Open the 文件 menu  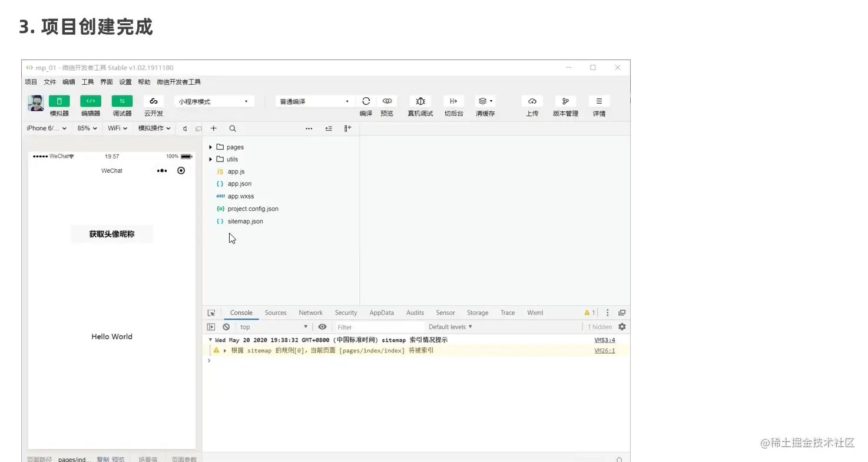50,82
